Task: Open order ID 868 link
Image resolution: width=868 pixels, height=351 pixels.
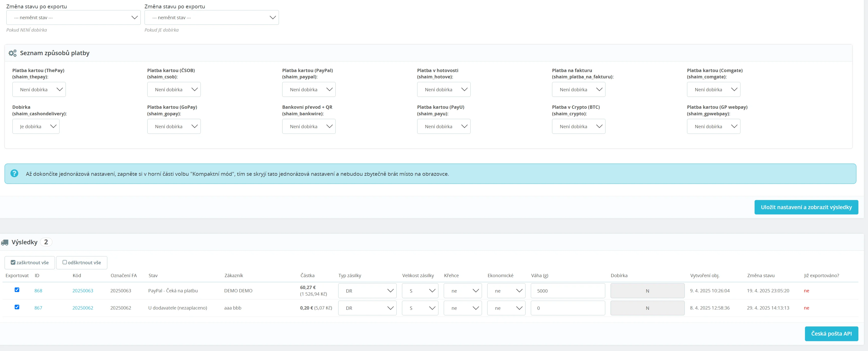Action: [38, 291]
